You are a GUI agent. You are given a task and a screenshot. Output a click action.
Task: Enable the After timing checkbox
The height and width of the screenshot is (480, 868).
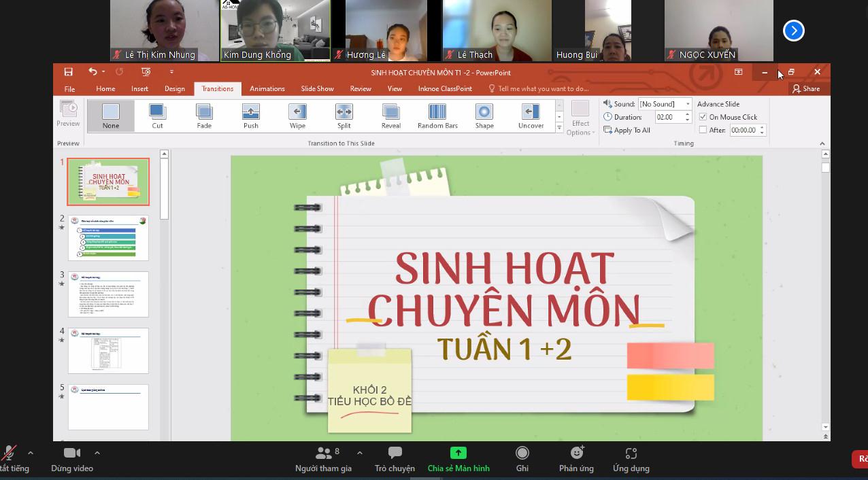point(703,130)
